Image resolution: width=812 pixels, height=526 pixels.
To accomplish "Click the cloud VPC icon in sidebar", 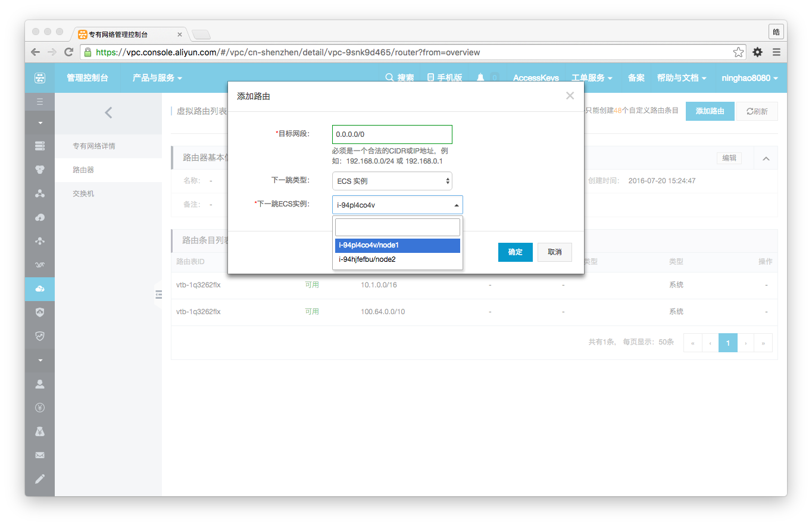I will 40,289.
